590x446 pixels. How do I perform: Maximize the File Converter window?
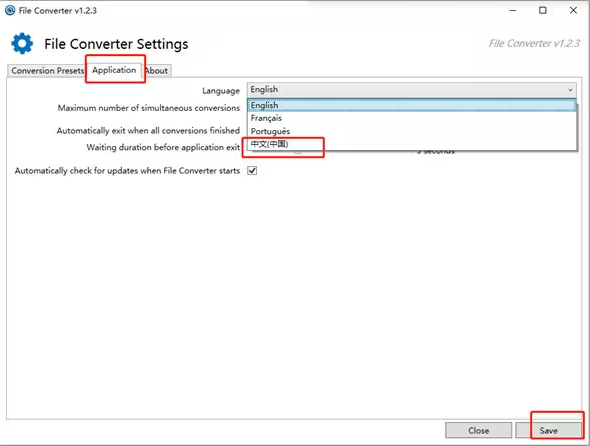click(x=543, y=11)
